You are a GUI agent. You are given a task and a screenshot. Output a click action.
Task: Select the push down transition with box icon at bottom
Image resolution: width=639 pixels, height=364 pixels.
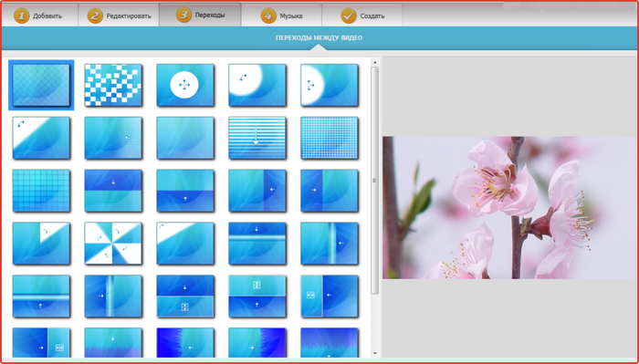(185, 296)
